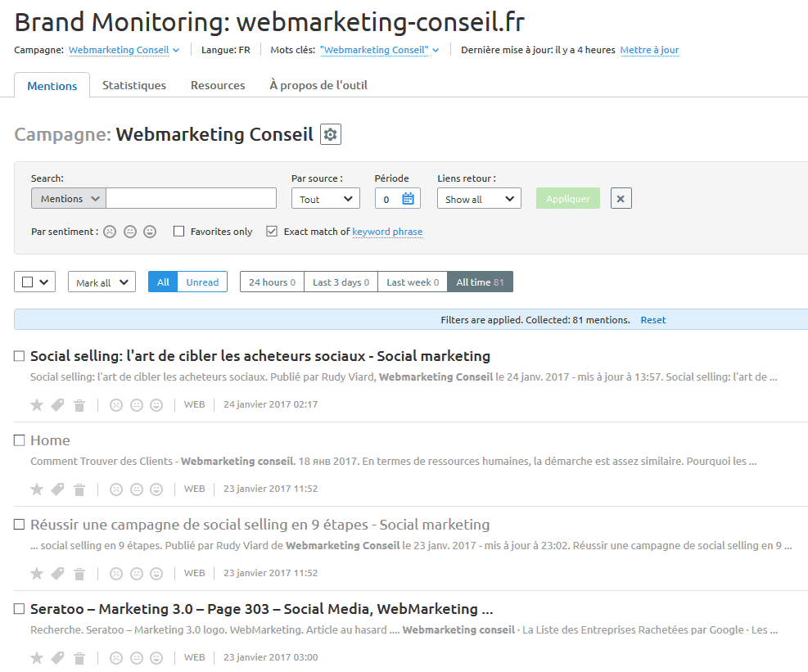Switch to the Statistiques tab
This screenshot has height=672, width=808.
point(134,85)
